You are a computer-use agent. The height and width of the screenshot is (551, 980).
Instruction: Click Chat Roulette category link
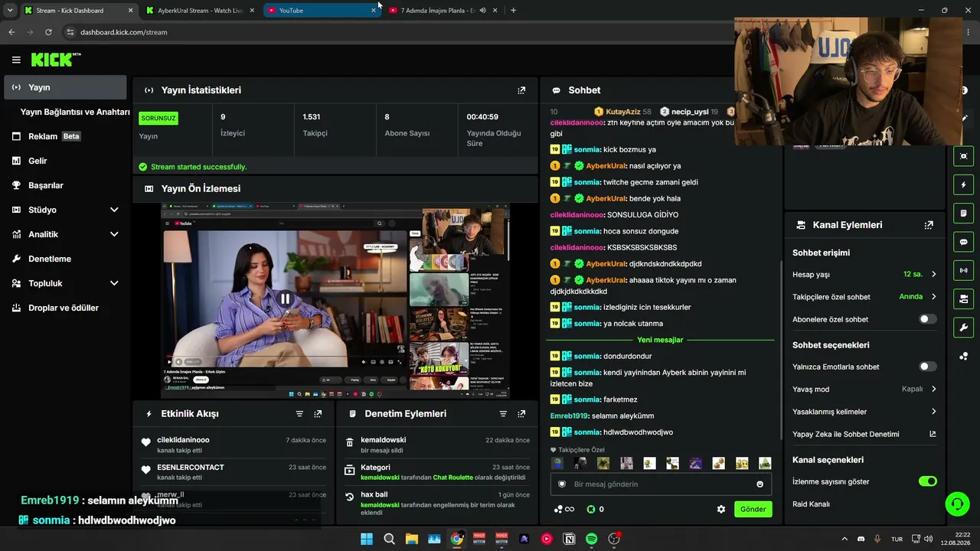[453, 478]
